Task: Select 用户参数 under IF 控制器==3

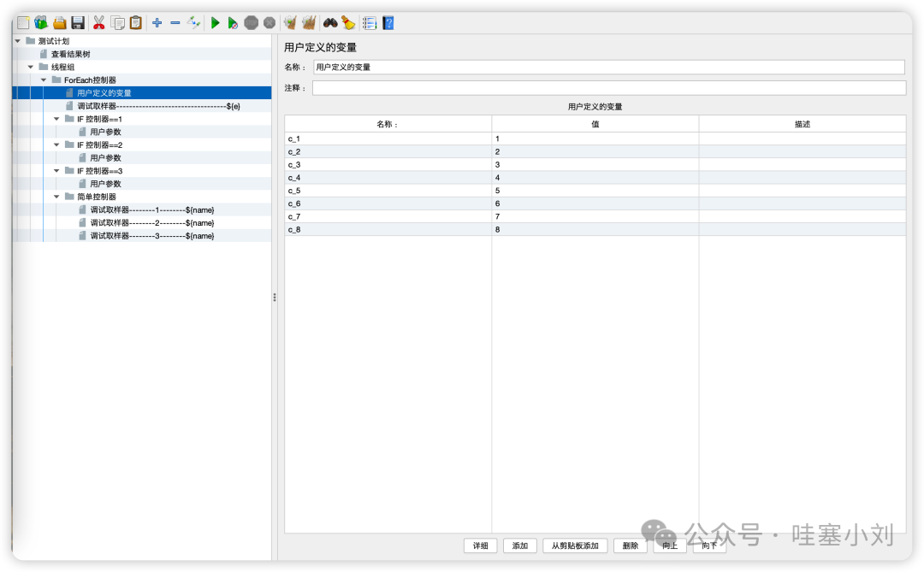Action: pos(105,183)
